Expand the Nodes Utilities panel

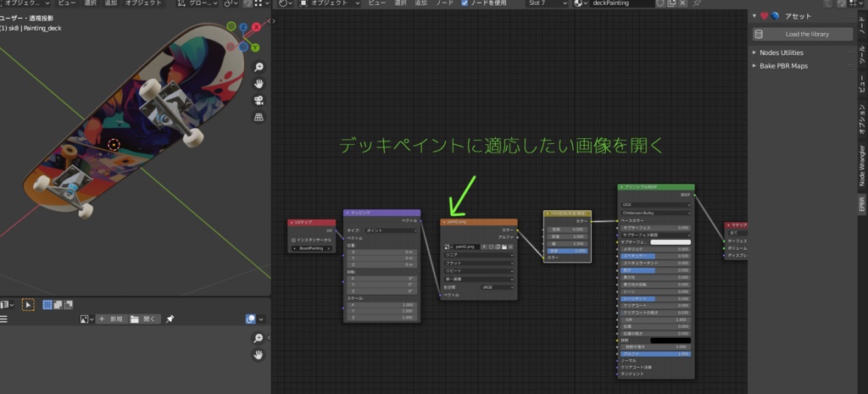point(781,53)
